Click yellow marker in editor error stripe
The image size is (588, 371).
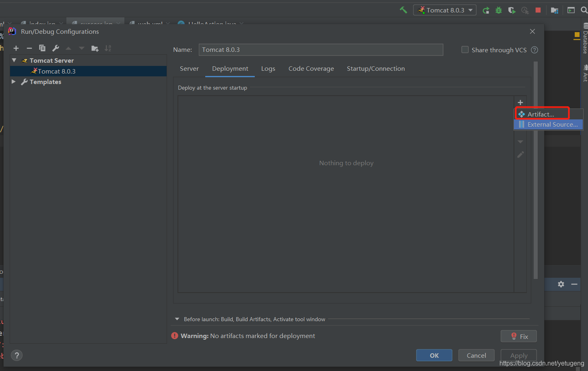pos(577,36)
